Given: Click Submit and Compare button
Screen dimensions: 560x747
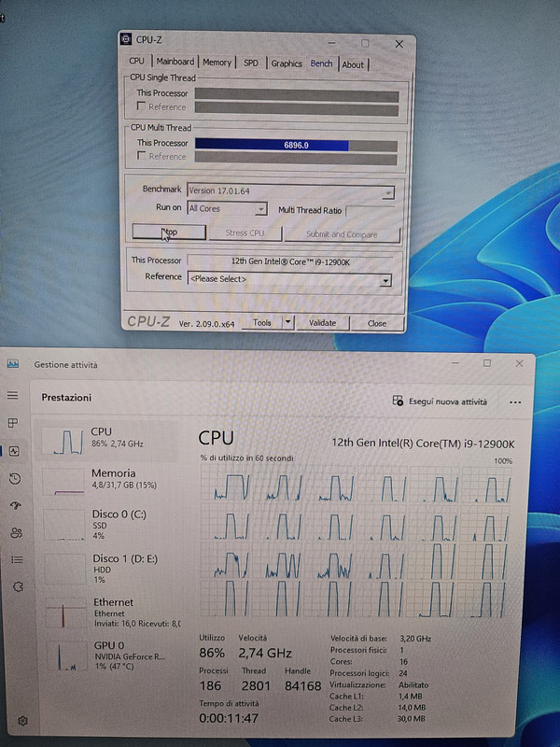Looking at the screenshot, I should click(342, 234).
